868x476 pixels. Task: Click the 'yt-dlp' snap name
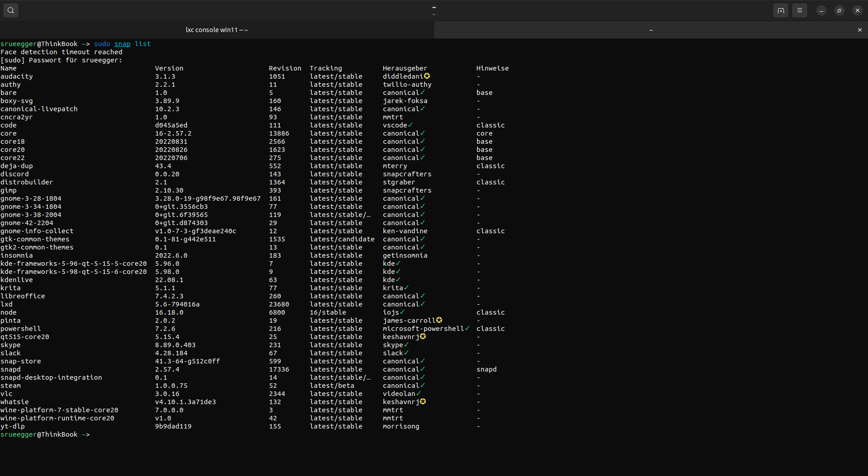coord(13,426)
